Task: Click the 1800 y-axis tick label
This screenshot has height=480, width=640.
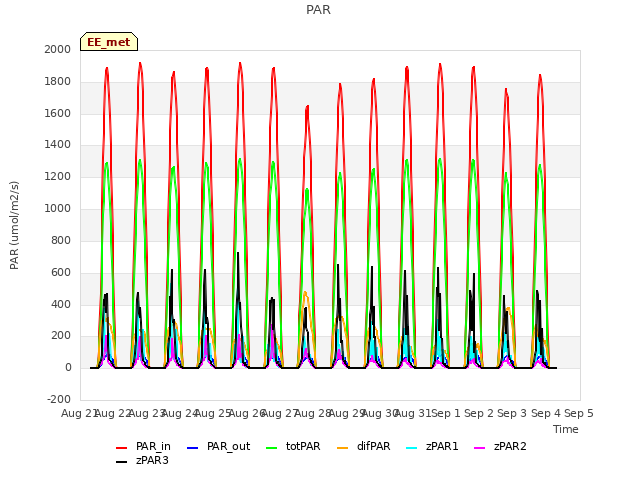Action: tap(58, 82)
